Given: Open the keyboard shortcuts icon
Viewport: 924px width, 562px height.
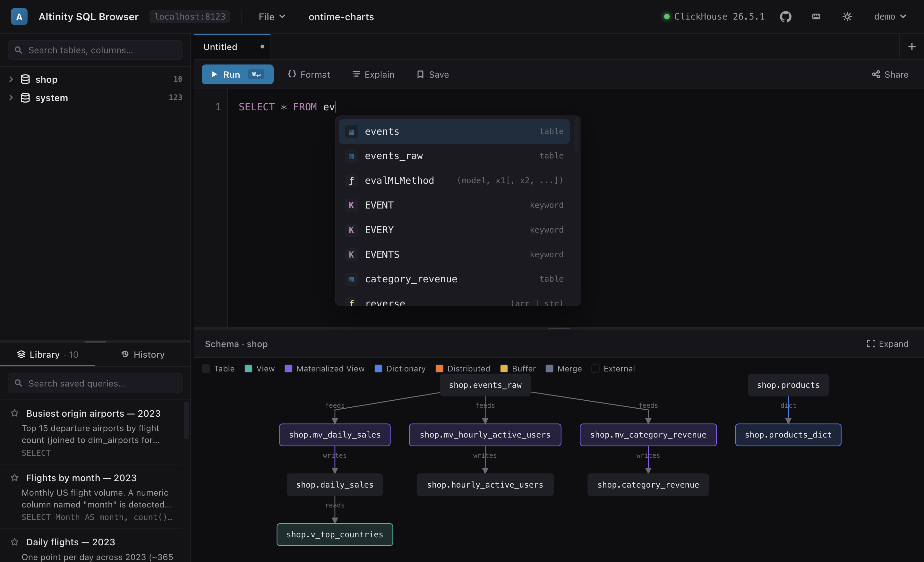Looking at the screenshot, I should coord(816,16).
